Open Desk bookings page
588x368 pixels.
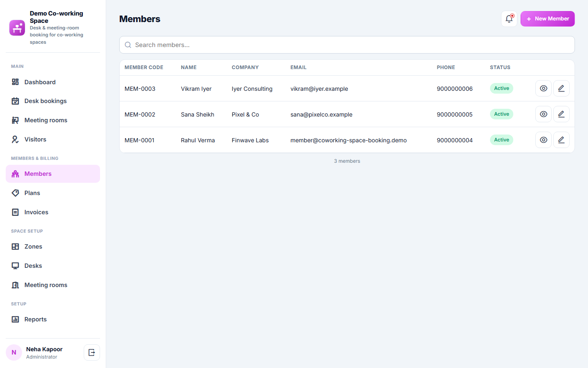pos(53,101)
